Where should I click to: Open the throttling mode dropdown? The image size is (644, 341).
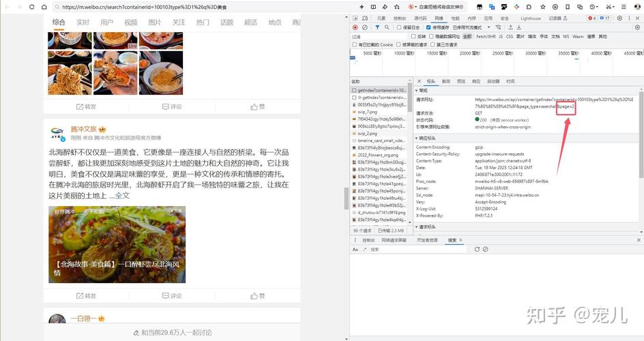coord(471,27)
